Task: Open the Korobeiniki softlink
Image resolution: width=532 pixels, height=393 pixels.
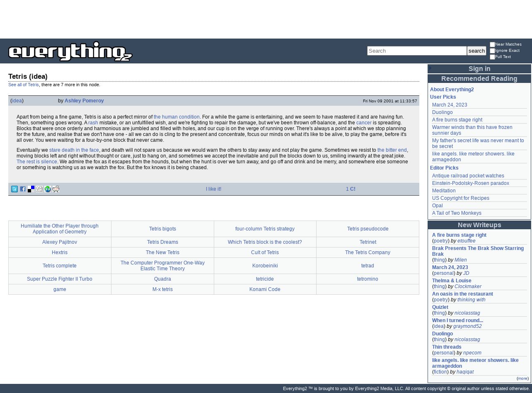Action: pyautogui.click(x=265, y=266)
